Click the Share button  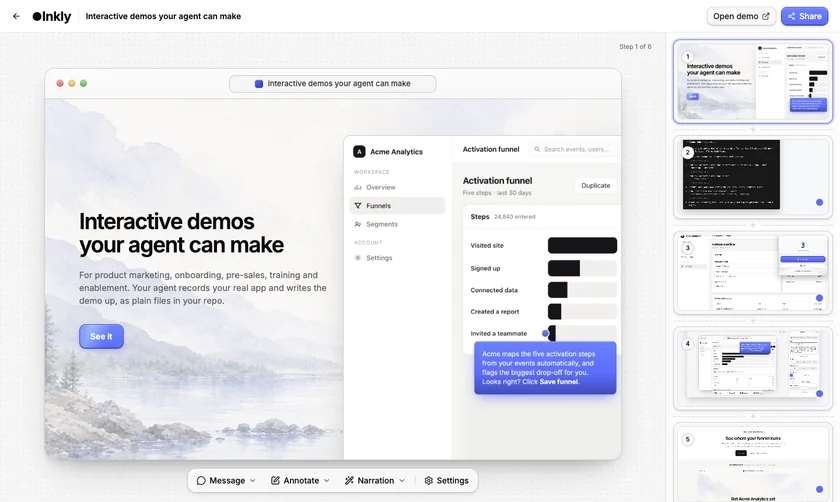(804, 16)
